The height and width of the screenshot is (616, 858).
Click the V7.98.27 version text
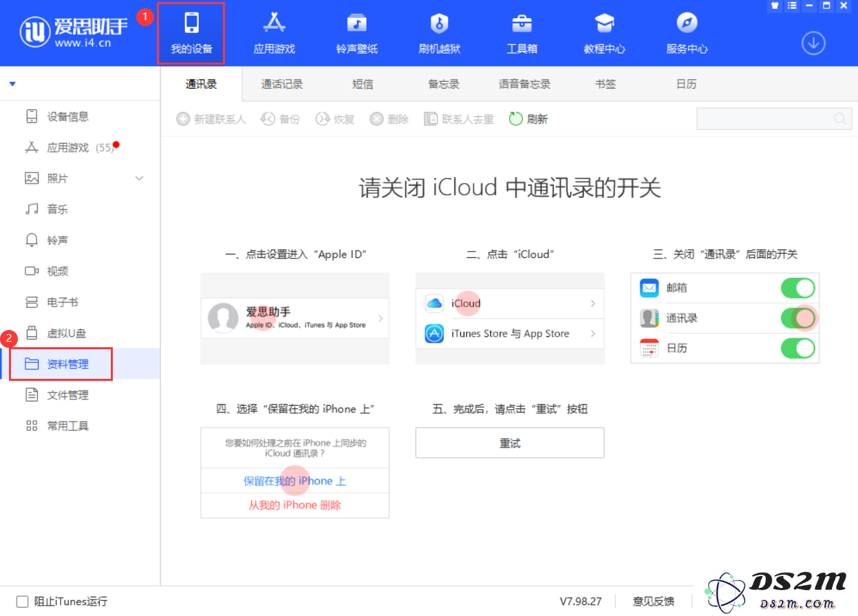581,602
